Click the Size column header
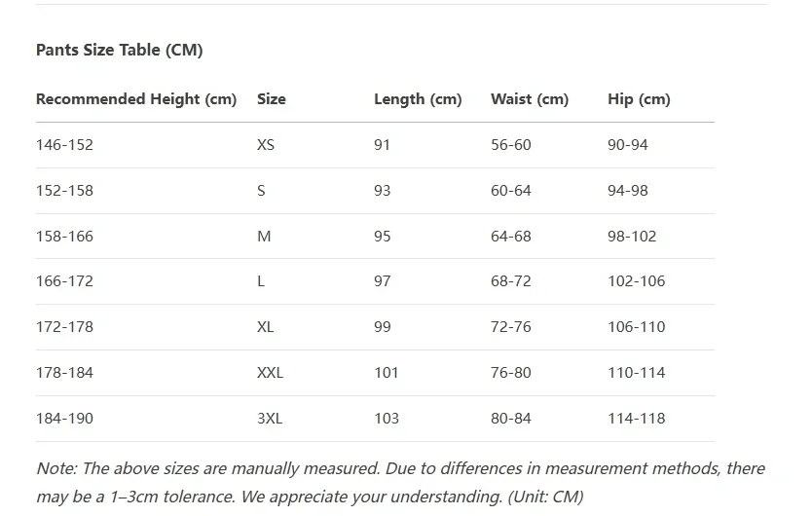This screenshot has width=812, height=516. [272, 99]
